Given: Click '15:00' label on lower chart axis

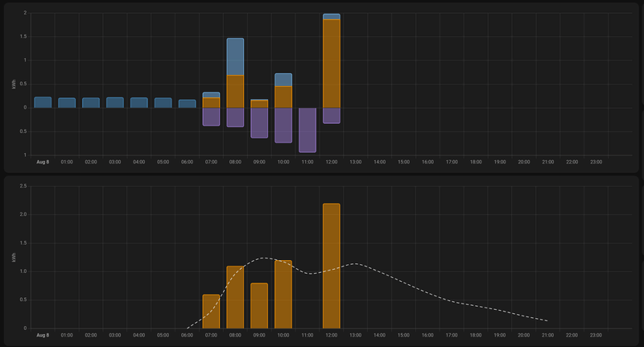Looking at the screenshot, I should click(x=404, y=336).
